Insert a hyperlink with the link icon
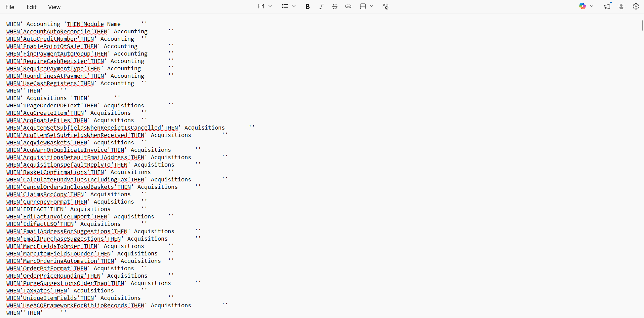 tap(348, 6)
